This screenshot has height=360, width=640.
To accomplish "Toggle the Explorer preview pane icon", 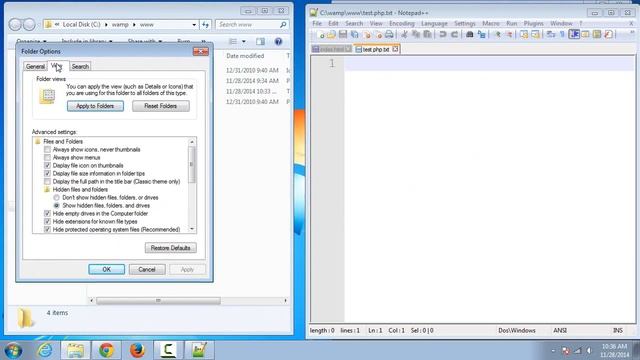I will click(260, 41).
